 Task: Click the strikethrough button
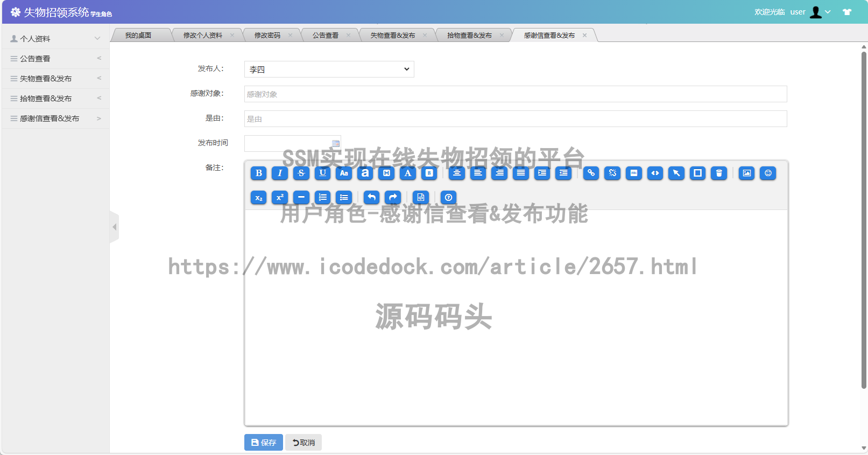(x=301, y=173)
